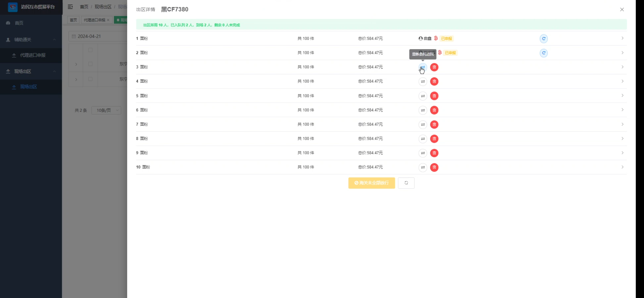
Task: Open 首页 in the sidebar
Action: (31, 23)
